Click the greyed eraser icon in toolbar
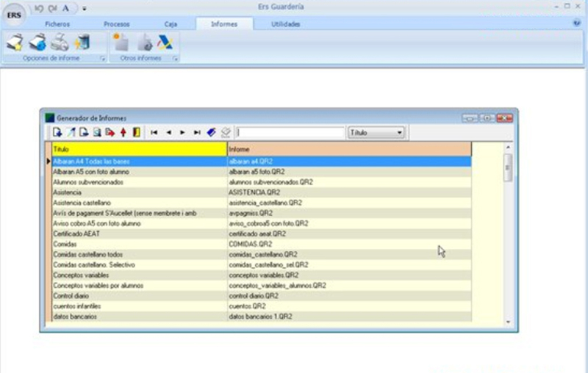 coord(226,132)
